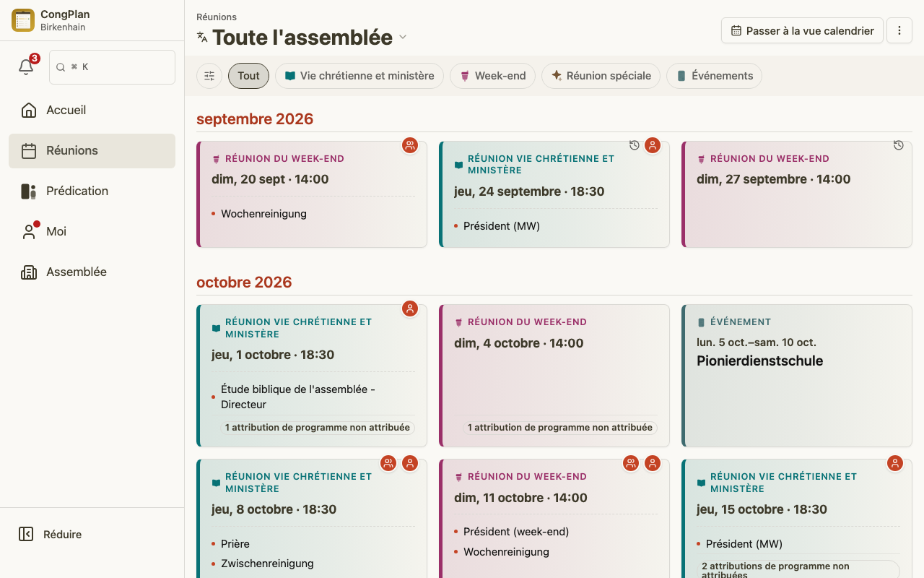924x578 pixels.
Task: Click the person icon on the 11 octobre card
Action: (x=653, y=463)
